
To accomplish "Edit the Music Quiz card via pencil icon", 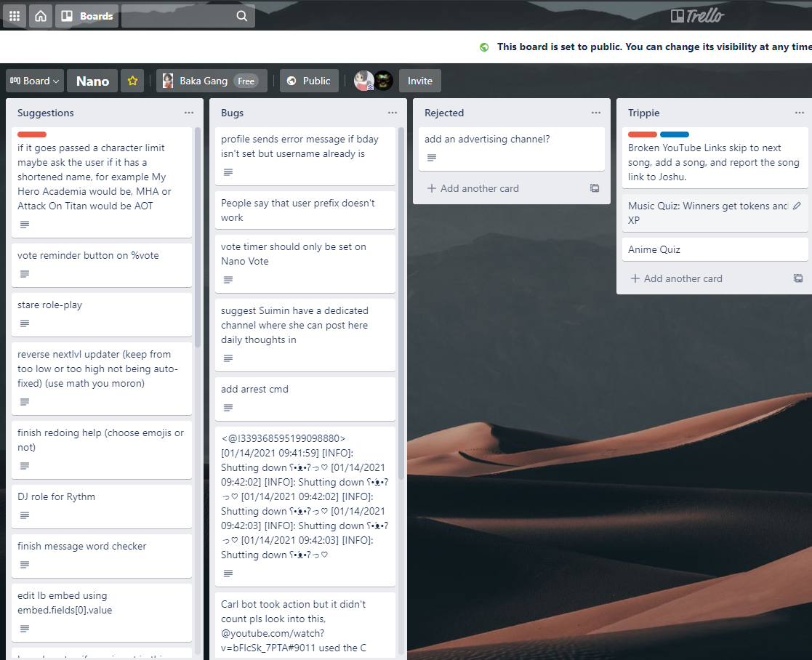I will [797, 206].
